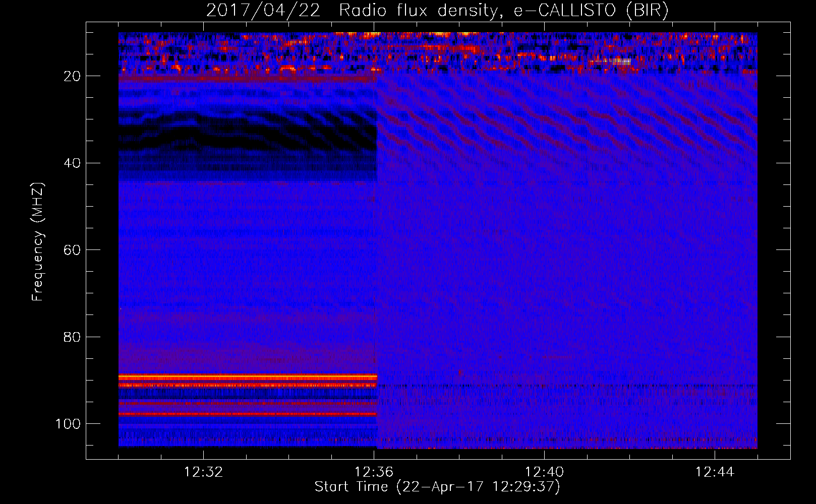The image size is (816, 504).
Task: Click the 40 frequency tick label
Action: 72,163
